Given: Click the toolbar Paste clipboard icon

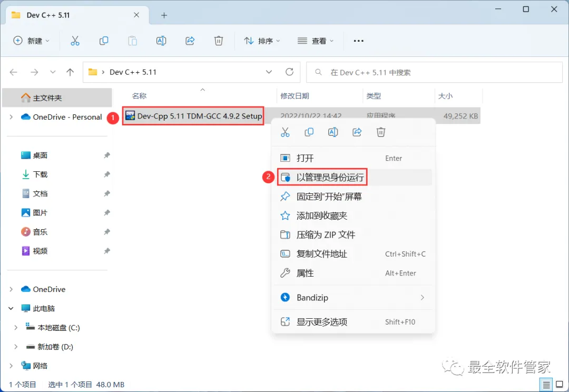Looking at the screenshot, I should point(132,41).
